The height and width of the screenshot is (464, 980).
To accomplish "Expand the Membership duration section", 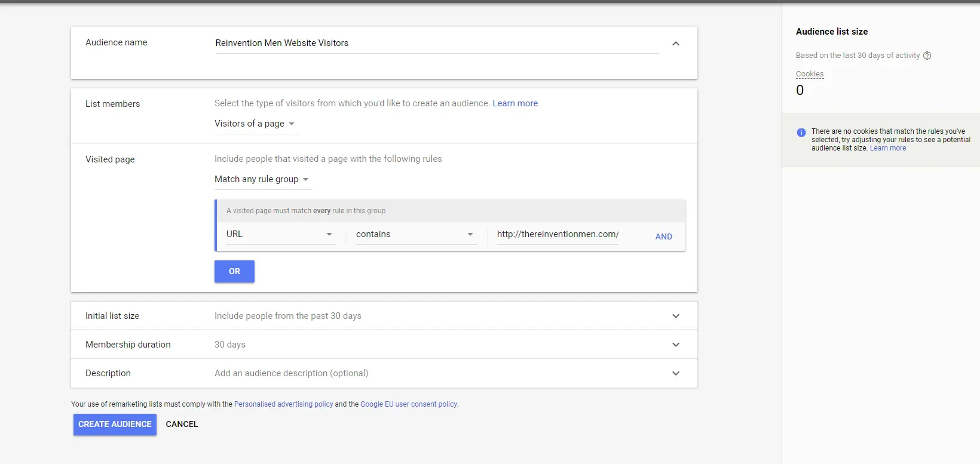I will click(675, 345).
